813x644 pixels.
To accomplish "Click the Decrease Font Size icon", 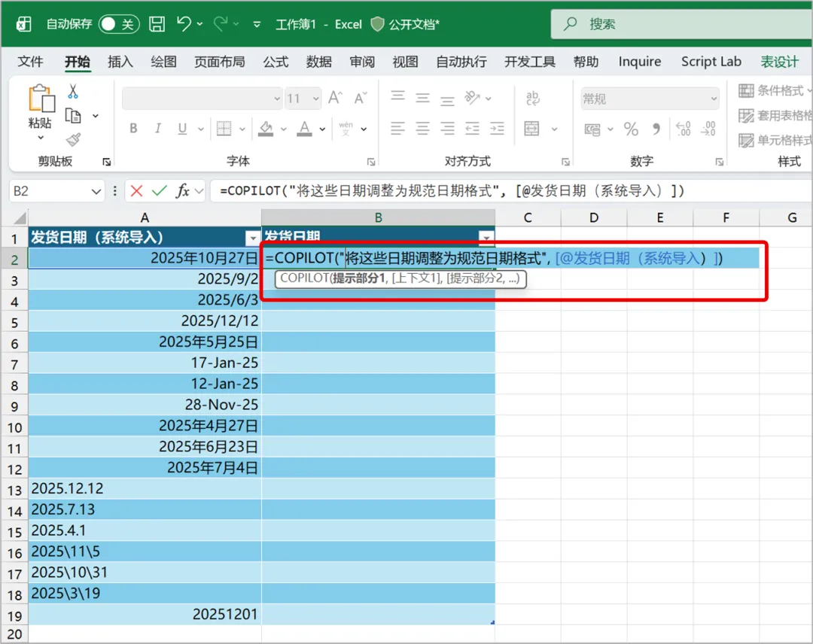I will (x=361, y=98).
